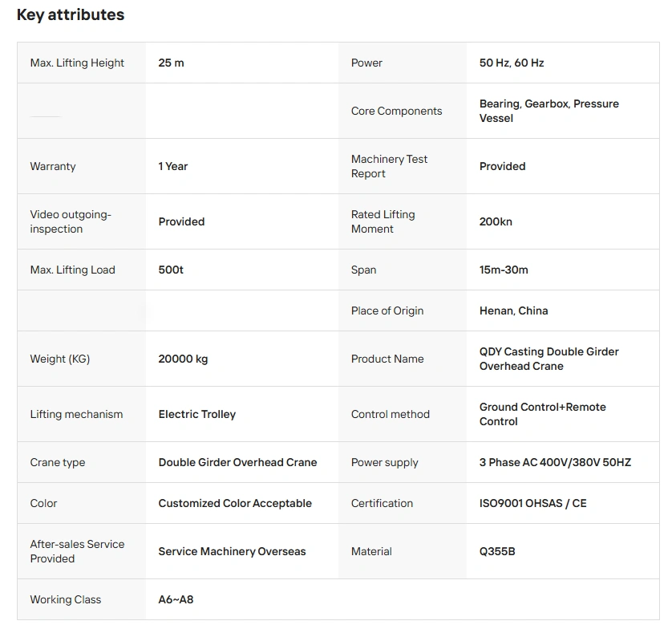Select the Max. Lifting Height label

(x=77, y=63)
